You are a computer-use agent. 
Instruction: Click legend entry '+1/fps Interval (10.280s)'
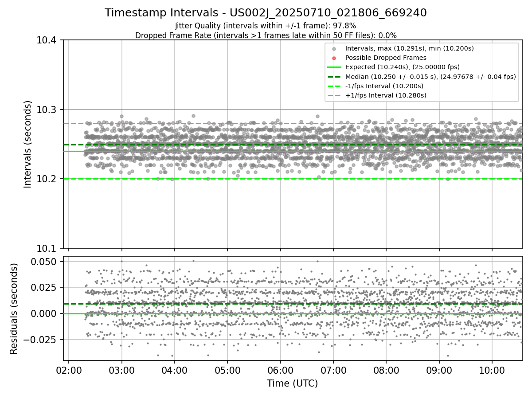pyautogui.click(x=386, y=95)
